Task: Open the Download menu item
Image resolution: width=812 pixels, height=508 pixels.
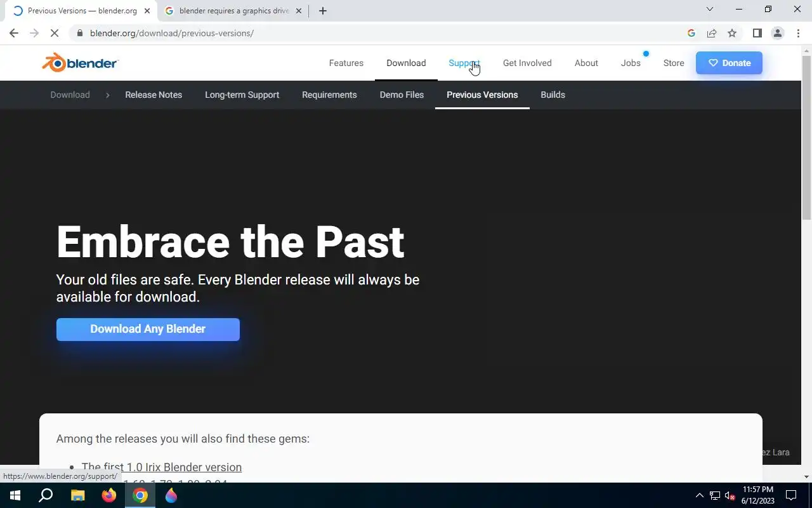Action: coord(406,63)
